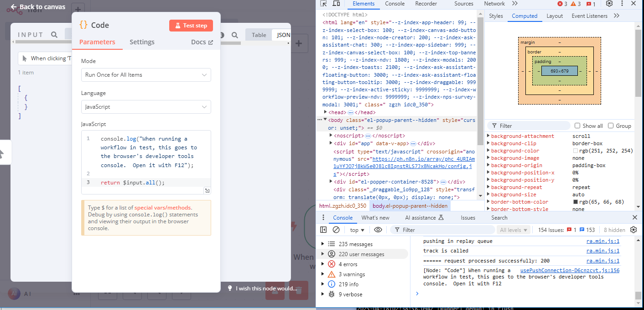Switch to the Console tab in DevTools
644x310 pixels.
tap(395, 4)
